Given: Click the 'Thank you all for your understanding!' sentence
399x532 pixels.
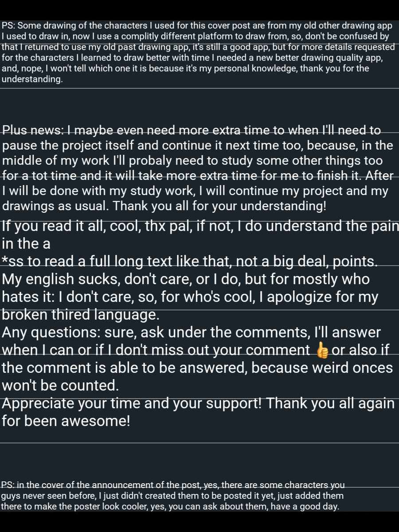Looking at the screenshot, I should point(195,206).
